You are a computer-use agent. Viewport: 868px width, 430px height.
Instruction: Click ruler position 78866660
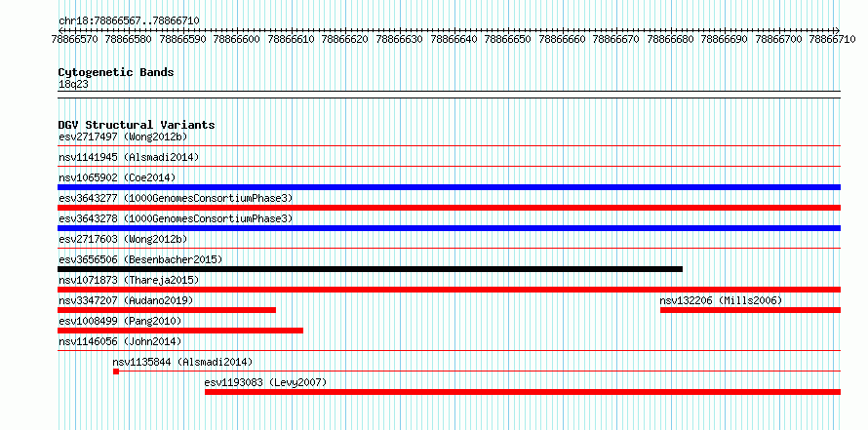click(x=562, y=39)
